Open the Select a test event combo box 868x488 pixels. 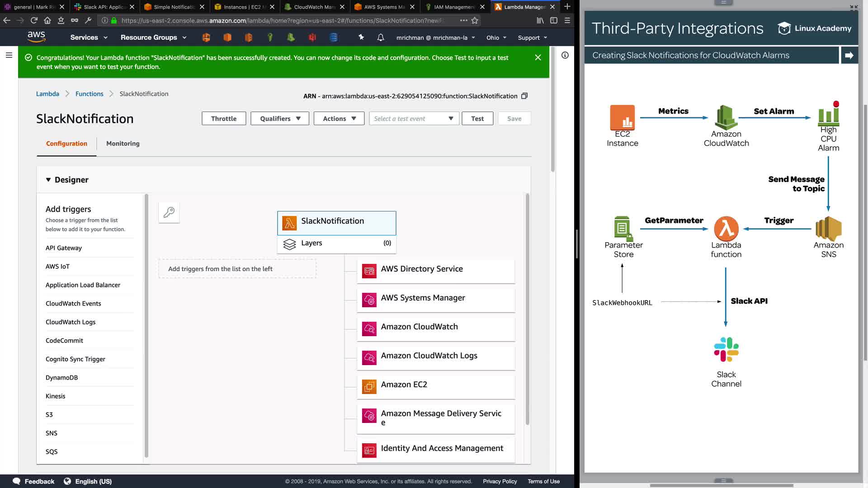[x=414, y=118]
